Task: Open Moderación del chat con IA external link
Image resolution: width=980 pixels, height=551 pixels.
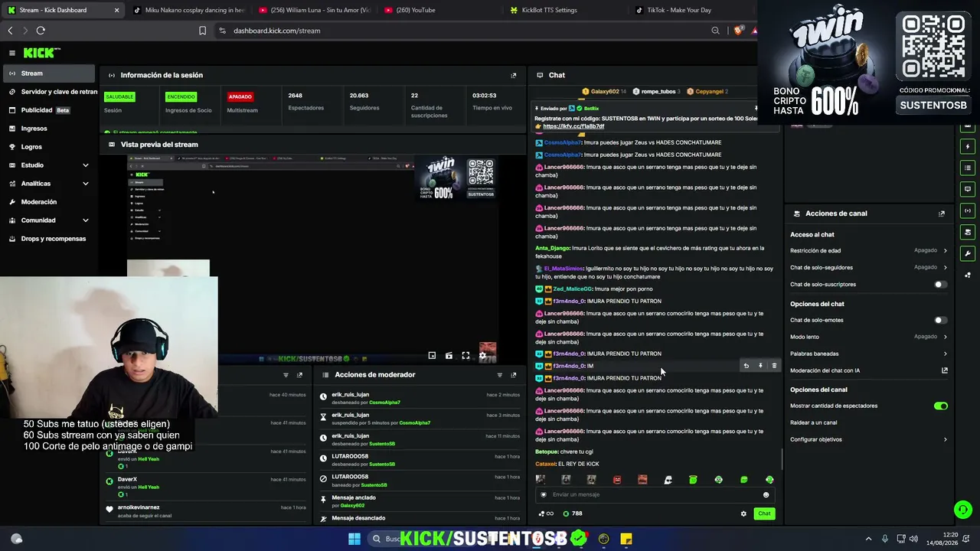Action: tap(945, 370)
